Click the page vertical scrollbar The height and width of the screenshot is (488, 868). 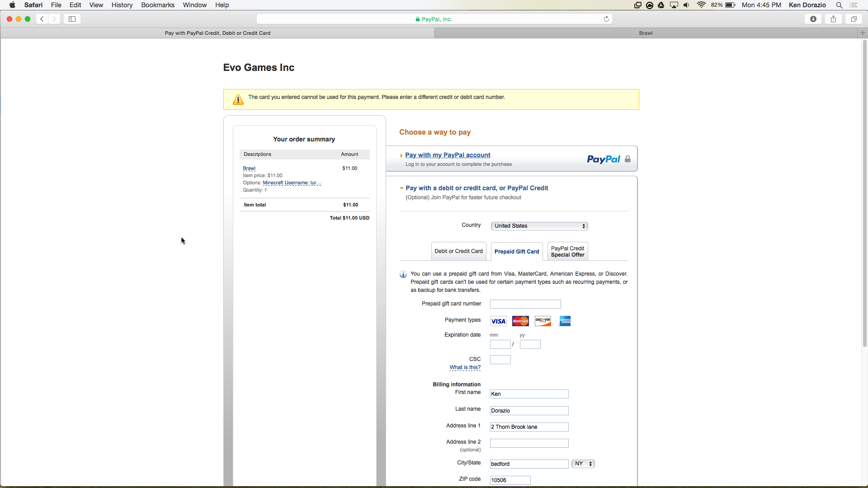pyautogui.click(x=864, y=194)
